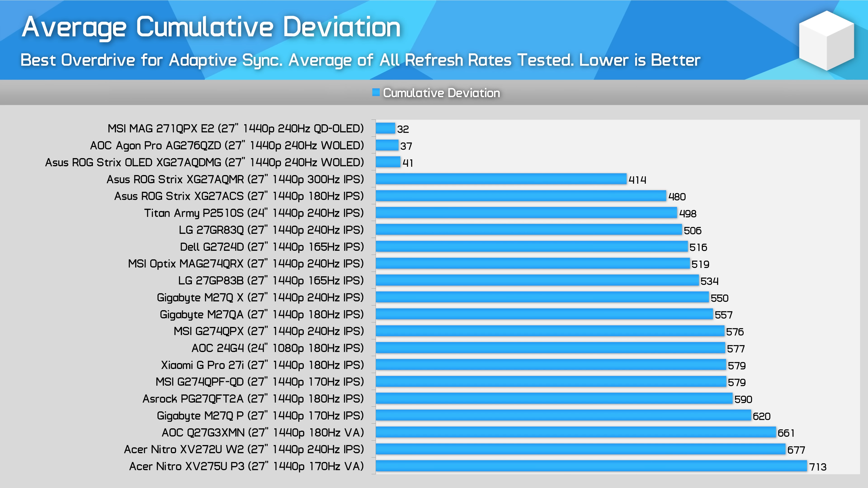Select the AOC 24G4 label
The width and height of the screenshot is (868, 488).
click(x=278, y=348)
